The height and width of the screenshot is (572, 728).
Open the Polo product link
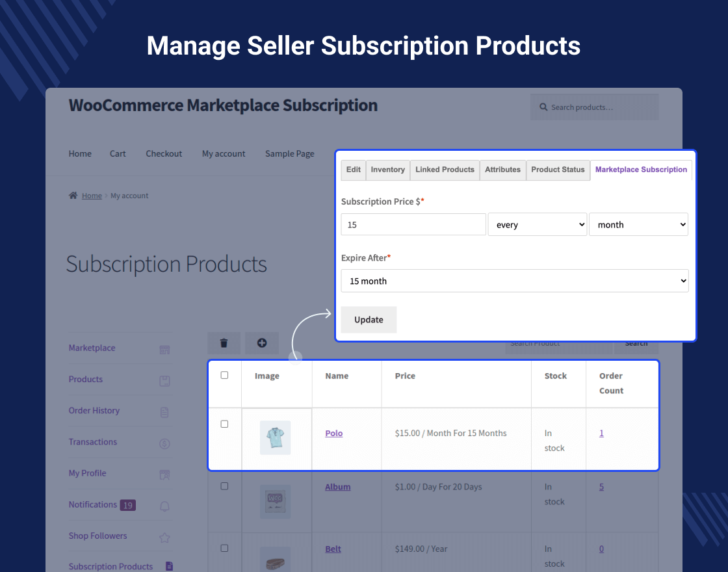pyautogui.click(x=333, y=434)
